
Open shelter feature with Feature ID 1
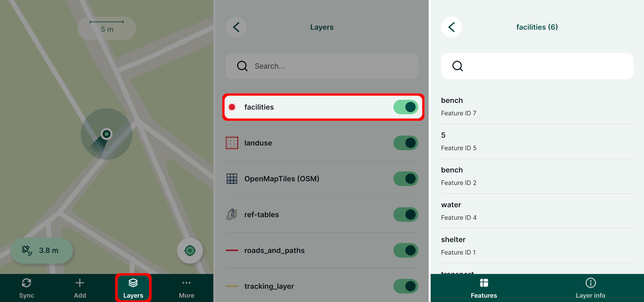click(537, 246)
